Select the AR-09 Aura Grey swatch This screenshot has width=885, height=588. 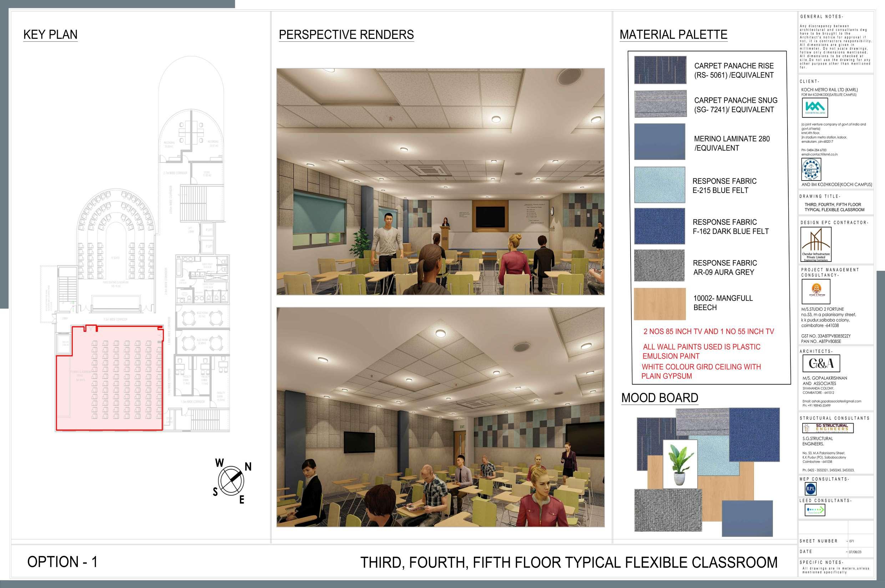659,265
